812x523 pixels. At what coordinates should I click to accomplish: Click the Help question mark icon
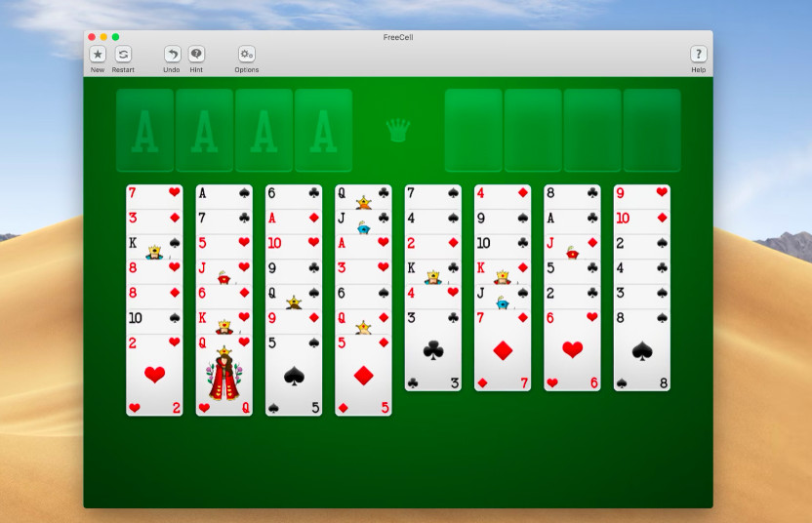point(698,55)
